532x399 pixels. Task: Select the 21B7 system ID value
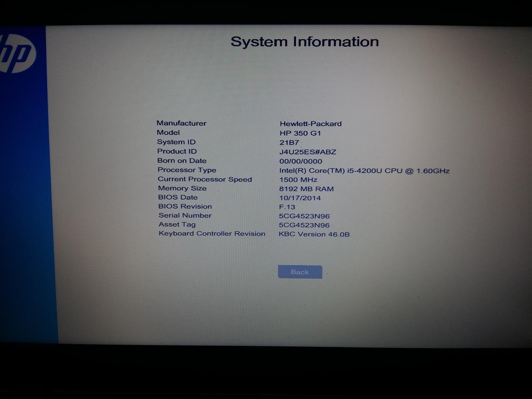pyautogui.click(x=289, y=143)
